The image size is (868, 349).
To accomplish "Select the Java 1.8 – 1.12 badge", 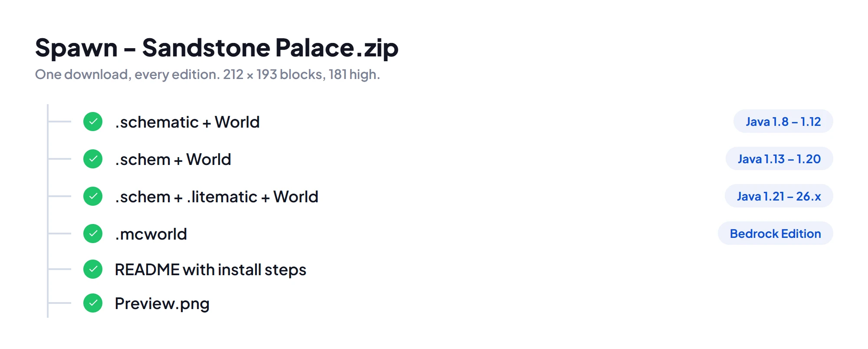I will tap(783, 122).
